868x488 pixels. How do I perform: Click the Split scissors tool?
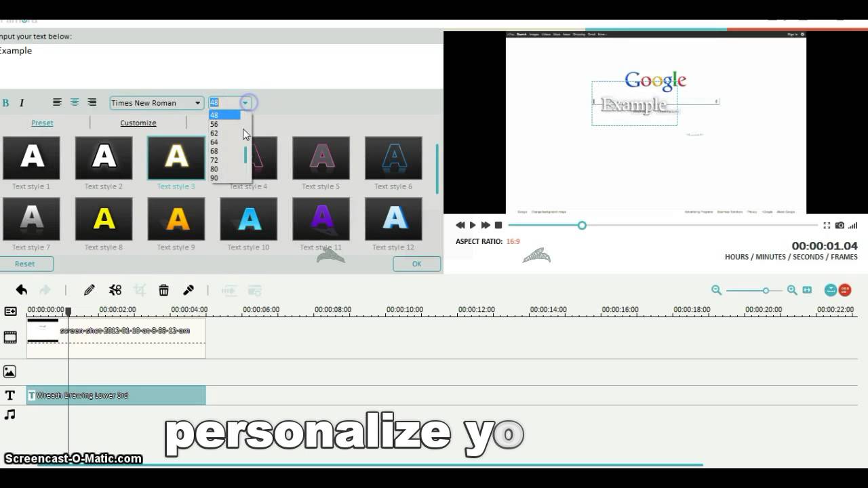point(115,290)
